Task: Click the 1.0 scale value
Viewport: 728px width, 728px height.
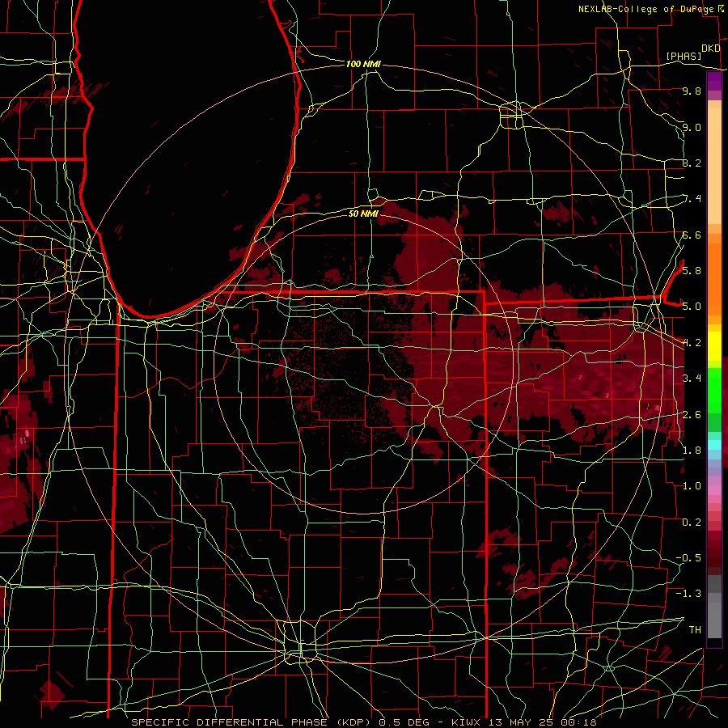Action: (692, 486)
